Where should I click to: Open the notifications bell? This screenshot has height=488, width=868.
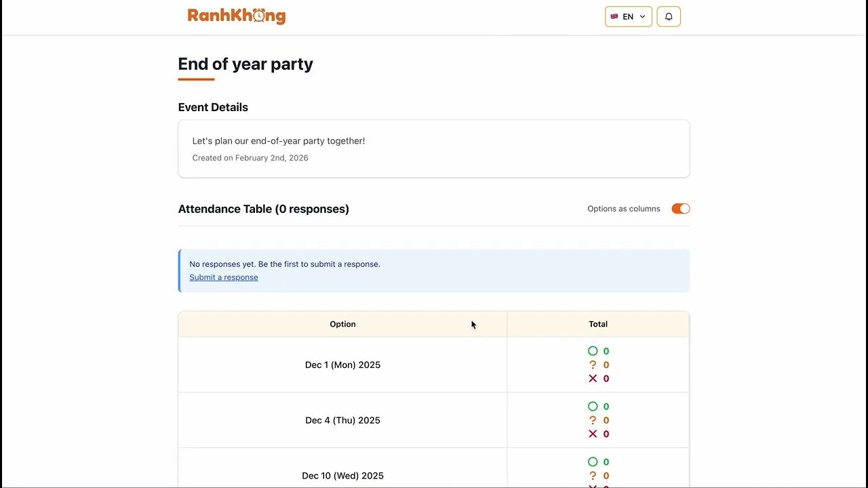pyautogui.click(x=669, y=17)
